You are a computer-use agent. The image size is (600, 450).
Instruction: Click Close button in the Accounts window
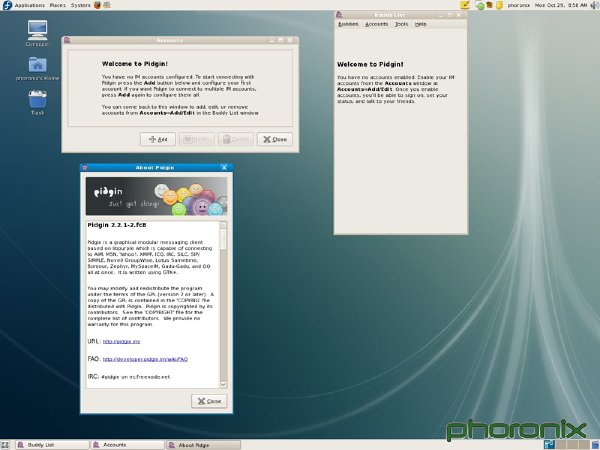click(x=275, y=139)
